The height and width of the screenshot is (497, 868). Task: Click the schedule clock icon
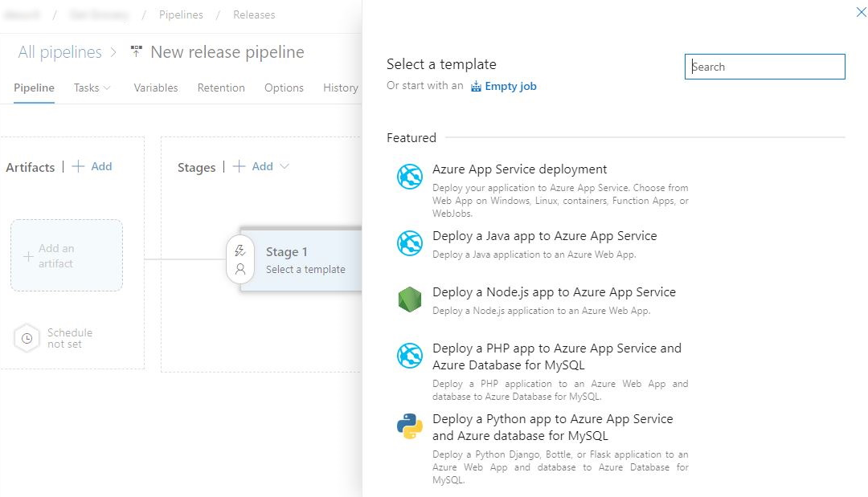(x=27, y=338)
